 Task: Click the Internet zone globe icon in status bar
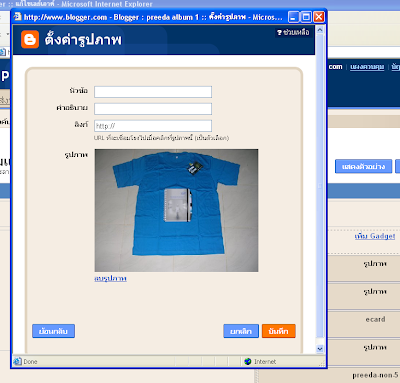point(248,361)
